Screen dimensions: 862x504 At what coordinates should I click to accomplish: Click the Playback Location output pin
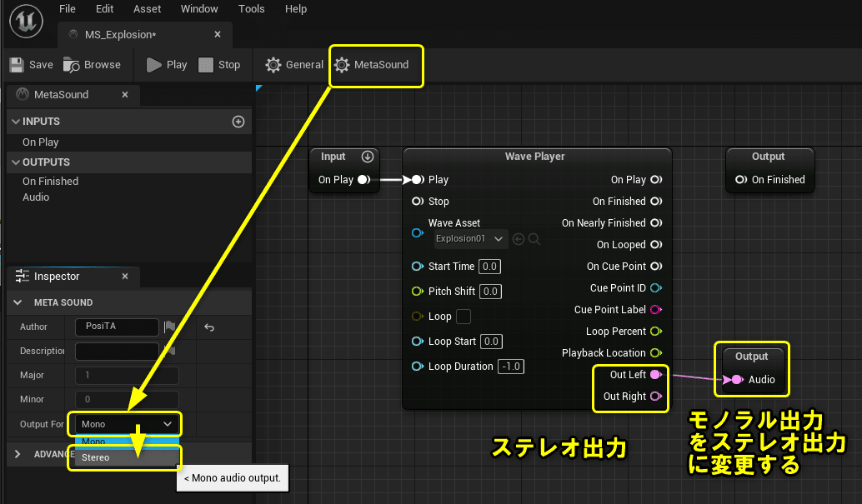pos(656,353)
